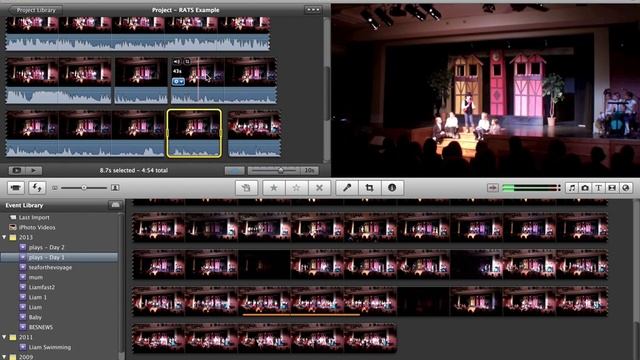Open the camera import window
The height and width of the screenshot is (360, 640).
pyautogui.click(x=16, y=188)
